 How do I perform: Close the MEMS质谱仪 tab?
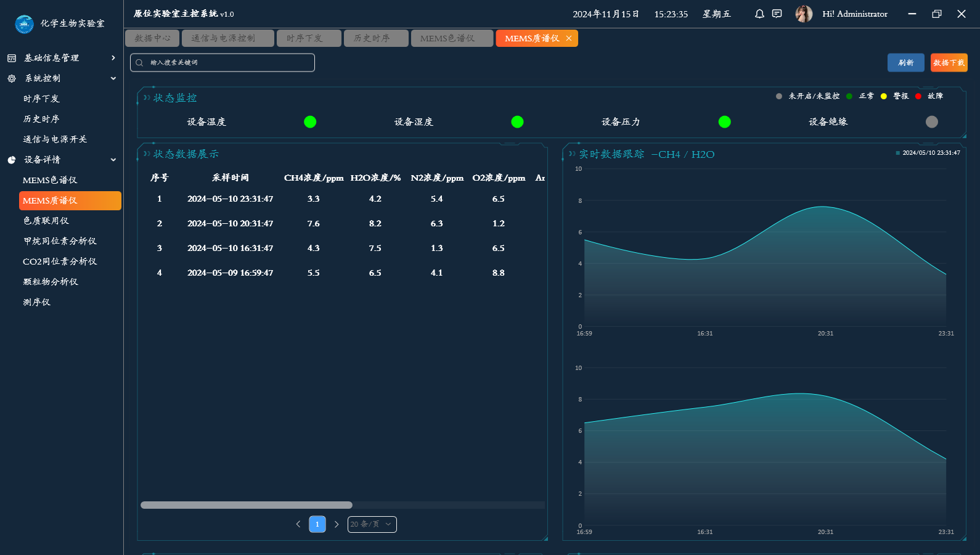[x=568, y=38]
